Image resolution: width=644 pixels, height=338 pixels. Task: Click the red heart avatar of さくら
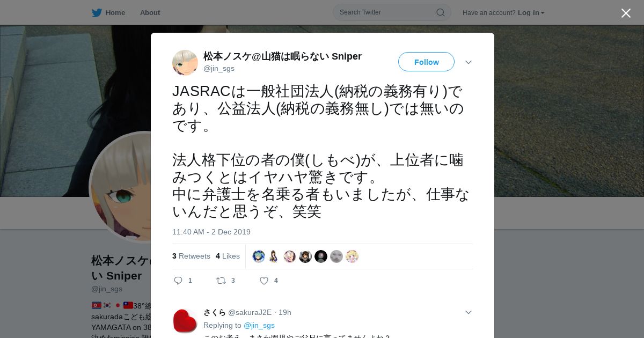click(185, 321)
